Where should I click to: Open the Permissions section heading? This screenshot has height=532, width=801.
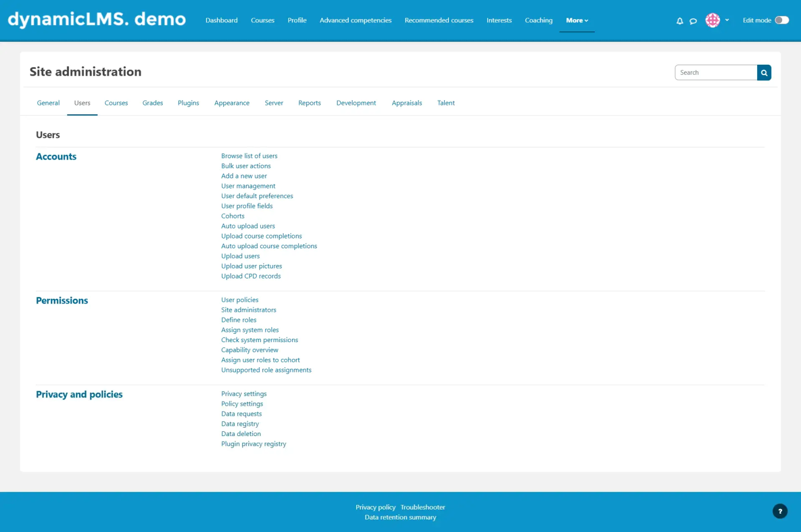(62, 300)
